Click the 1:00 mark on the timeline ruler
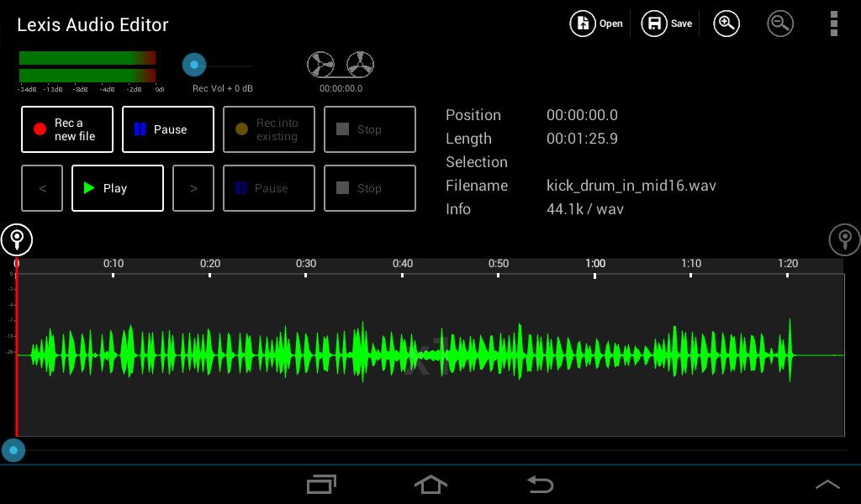The height and width of the screenshot is (504, 861). click(595, 264)
